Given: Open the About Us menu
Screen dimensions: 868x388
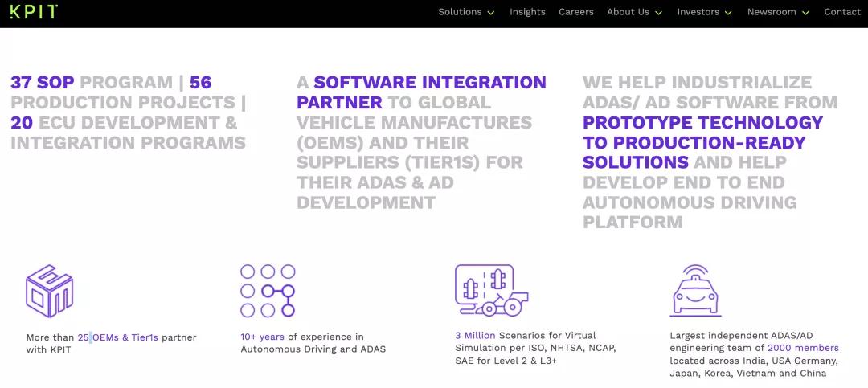Looking at the screenshot, I should click(x=628, y=11).
